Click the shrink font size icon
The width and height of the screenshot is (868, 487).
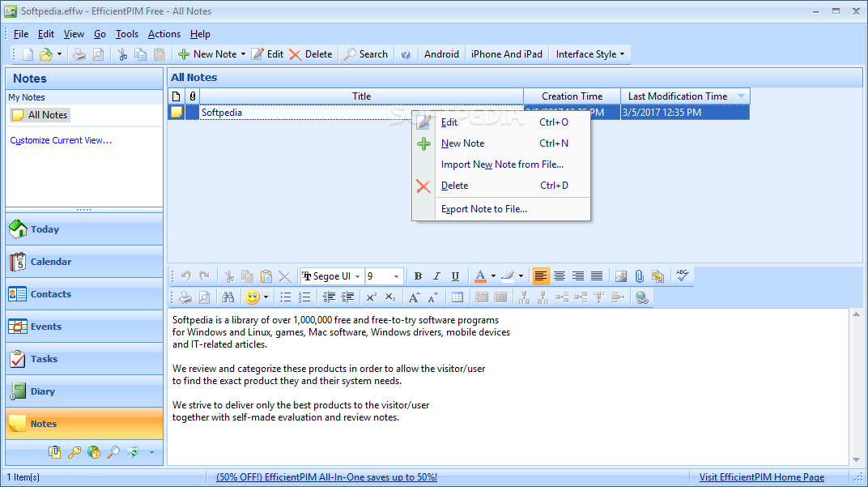[433, 297]
